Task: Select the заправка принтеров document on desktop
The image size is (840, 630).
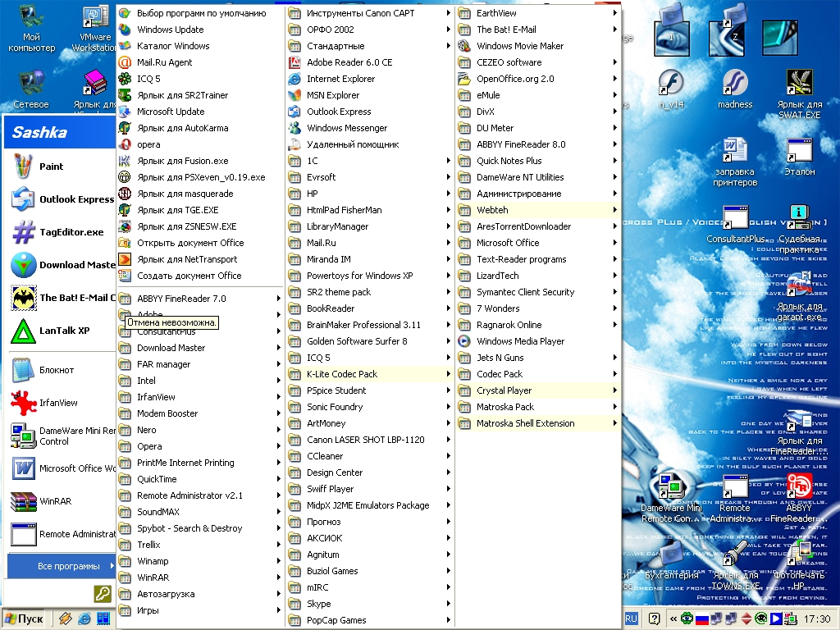Action: click(x=735, y=162)
